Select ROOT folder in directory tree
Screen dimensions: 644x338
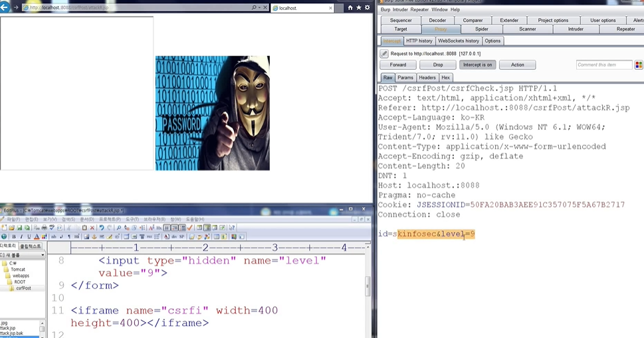pos(20,282)
